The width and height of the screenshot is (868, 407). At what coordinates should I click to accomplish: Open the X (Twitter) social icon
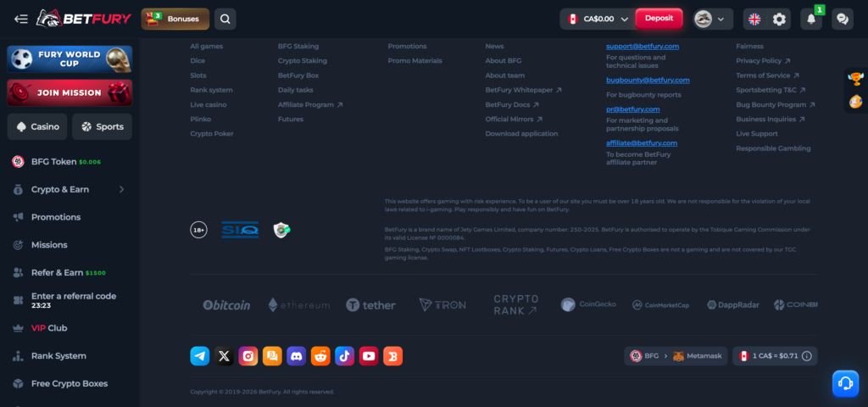coord(224,356)
